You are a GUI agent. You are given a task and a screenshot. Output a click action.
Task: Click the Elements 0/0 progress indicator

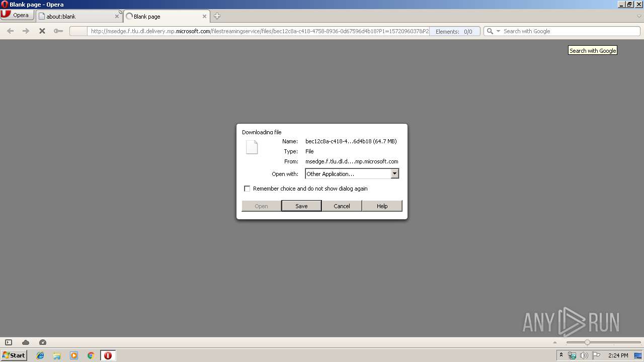[454, 31]
